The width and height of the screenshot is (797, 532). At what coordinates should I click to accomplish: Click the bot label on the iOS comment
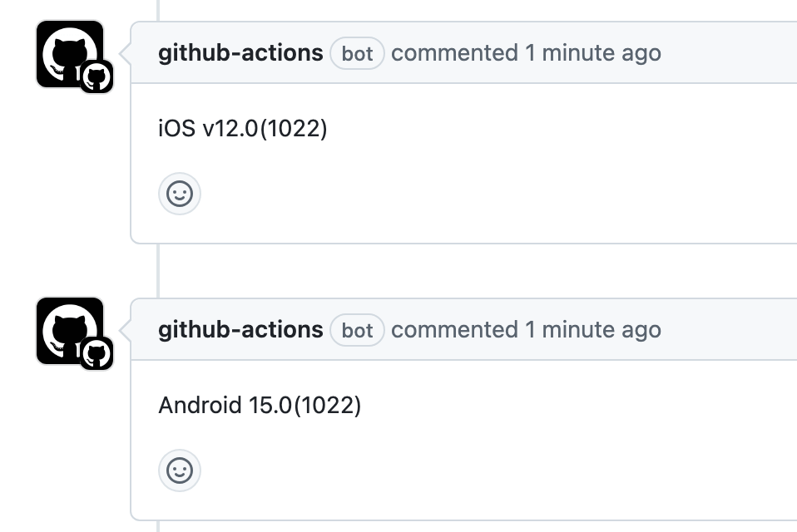(x=357, y=54)
